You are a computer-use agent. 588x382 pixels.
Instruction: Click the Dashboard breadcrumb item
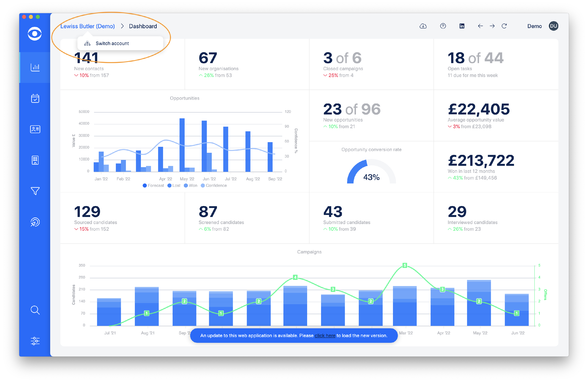pyautogui.click(x=143, y=26)
